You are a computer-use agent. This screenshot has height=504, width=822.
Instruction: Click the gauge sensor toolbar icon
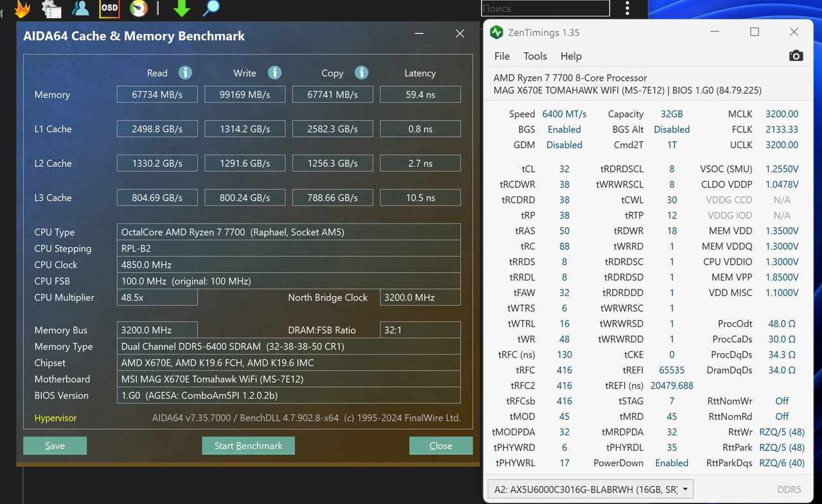coord(138,8)
